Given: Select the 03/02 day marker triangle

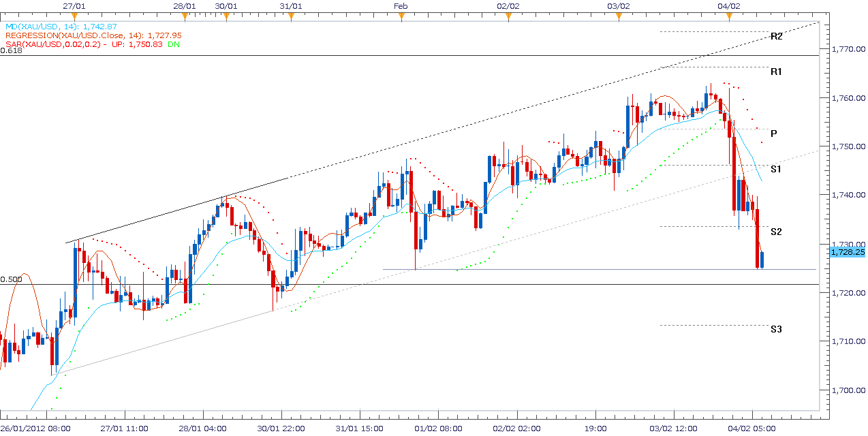Looking at the screenshot, I should click(x=619, y=18).
